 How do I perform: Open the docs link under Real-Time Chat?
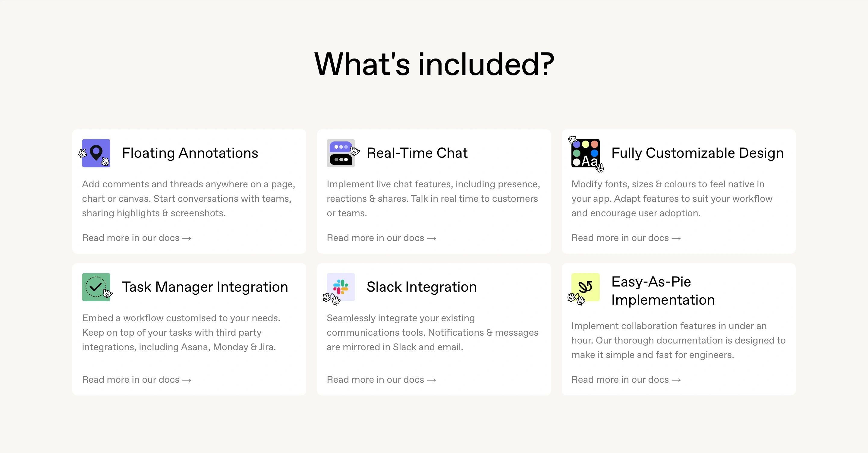coord(381,238)
